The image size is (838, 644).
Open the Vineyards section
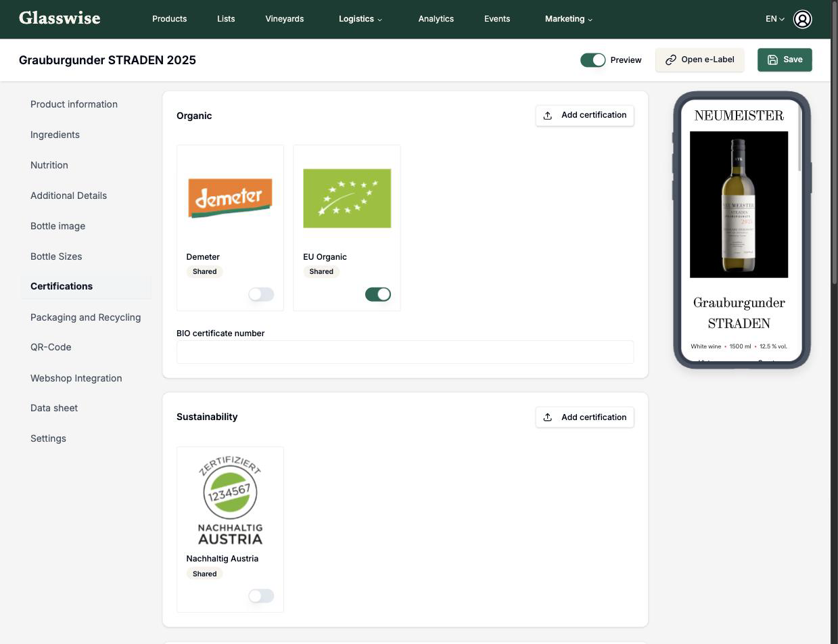click(x=284, y=19)
